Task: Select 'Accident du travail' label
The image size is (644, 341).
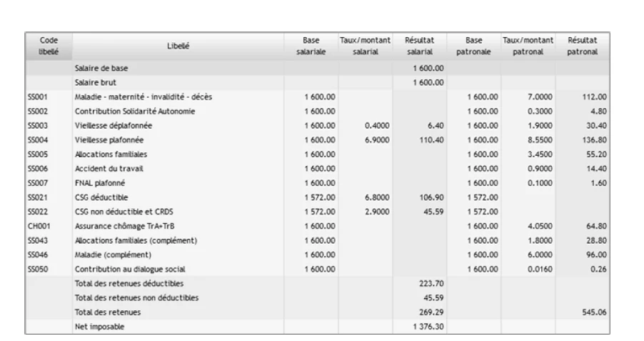Action: coord(109,169)
